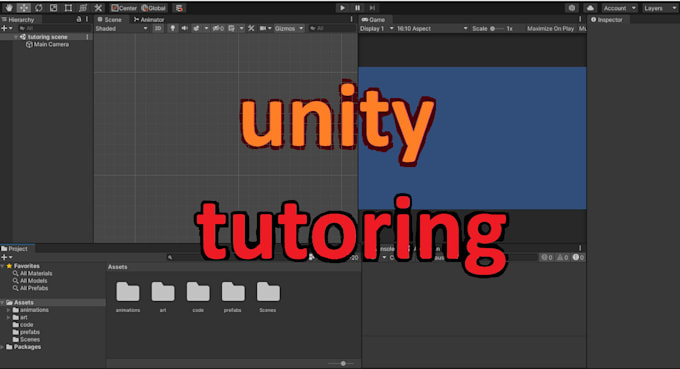Pause the game

(357, 8)
